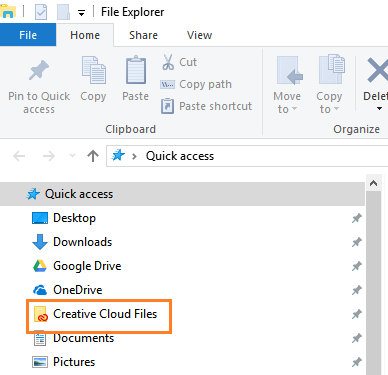Image resolution: width=388 pixels, height=375 pixels.
Task: Toggle the pin beside Creative Cloud Files
Action: [x=357, y=314]
